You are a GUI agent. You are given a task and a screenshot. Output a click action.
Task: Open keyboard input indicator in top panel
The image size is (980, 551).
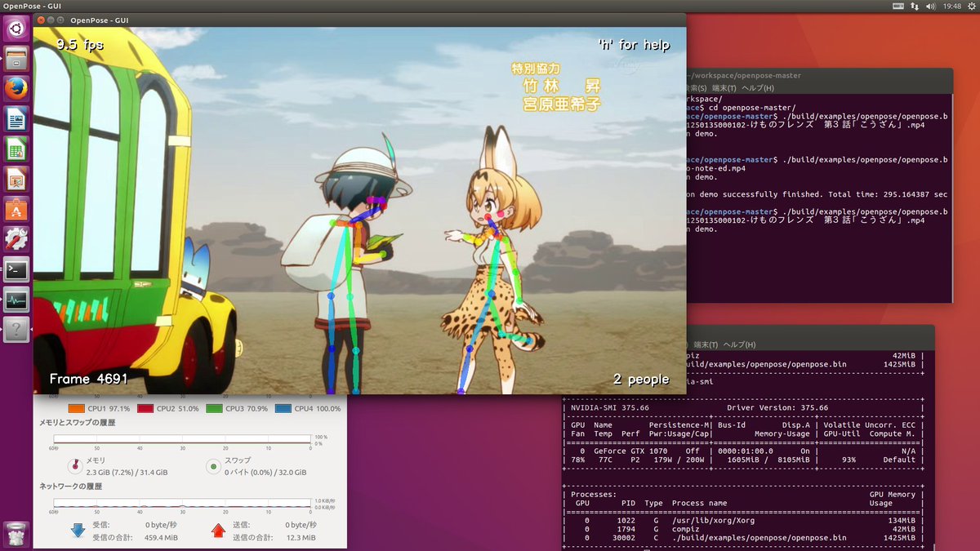point(898,6)
